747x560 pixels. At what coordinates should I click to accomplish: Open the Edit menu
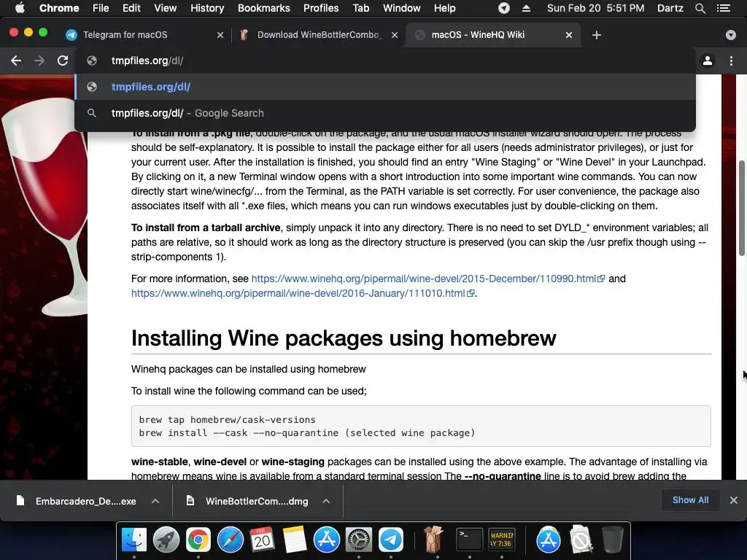tap(131, 8)
